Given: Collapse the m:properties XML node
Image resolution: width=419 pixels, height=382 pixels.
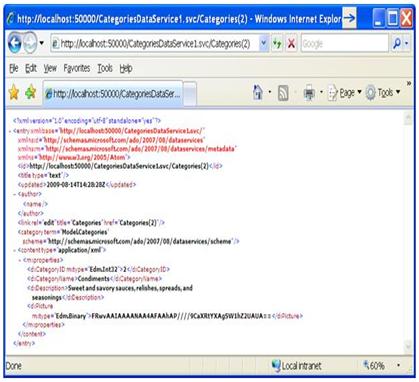Looking at the screenshot, I should (20, 260).
